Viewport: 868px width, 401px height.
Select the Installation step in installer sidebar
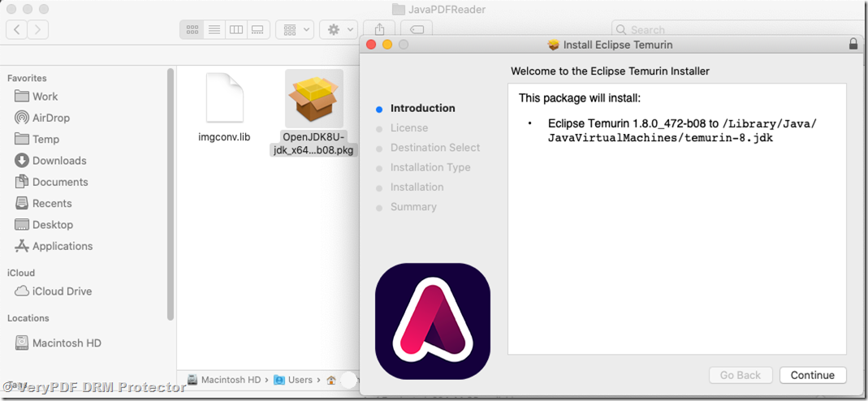point(417,187)
